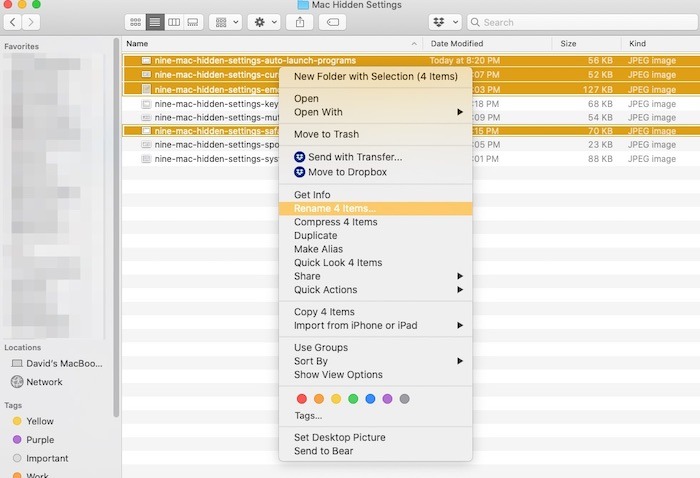This screenshot has height=478, width=700.
Task: Click the 70 KB size cell
Action: click(600, 131)
